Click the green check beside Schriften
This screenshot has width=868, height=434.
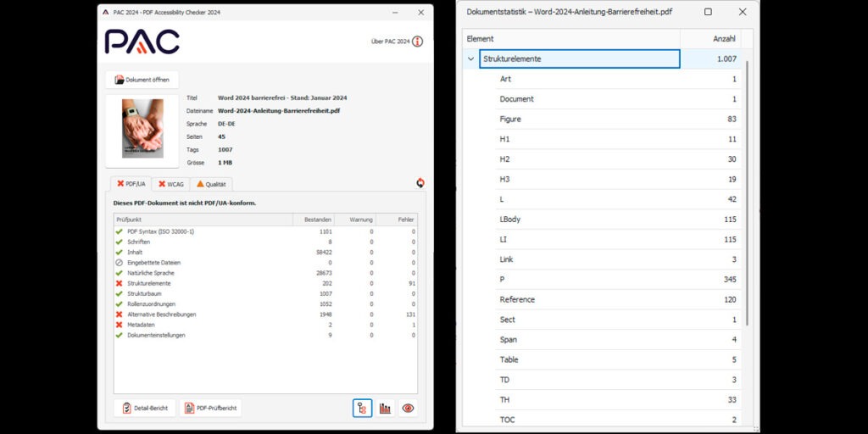click(119, 242)
